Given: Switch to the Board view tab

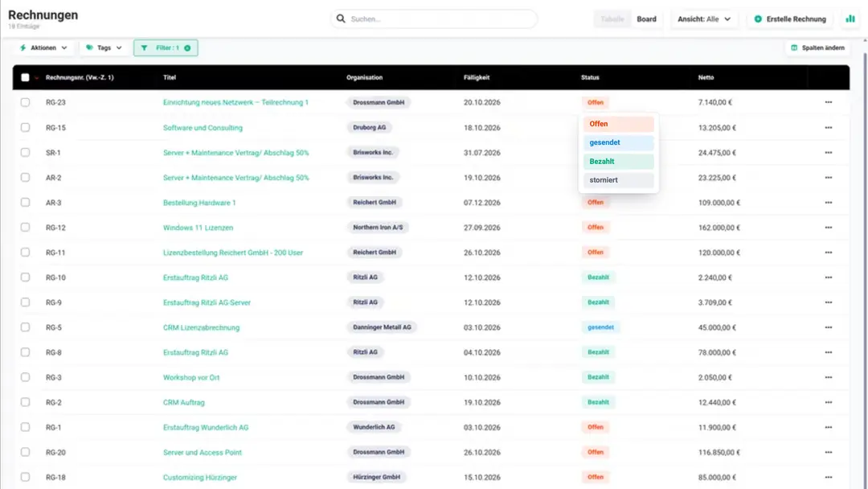Looking at the screenshot, I should (x=646, y=18).
